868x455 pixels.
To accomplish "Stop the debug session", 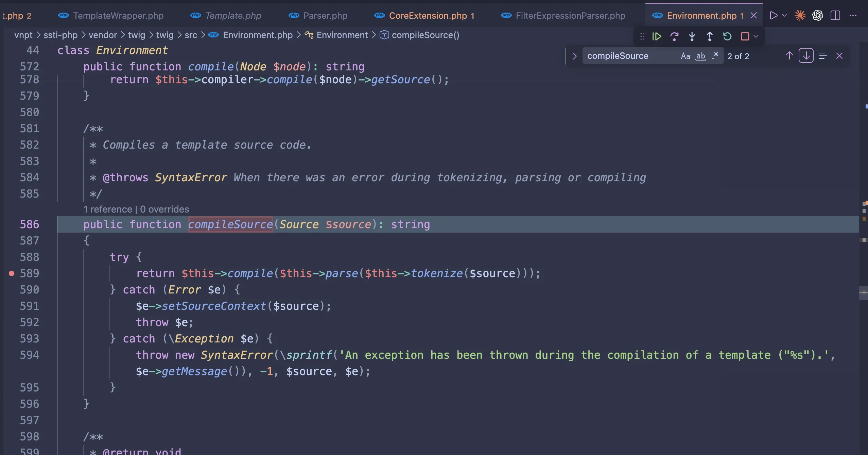I will pos(745,36).
